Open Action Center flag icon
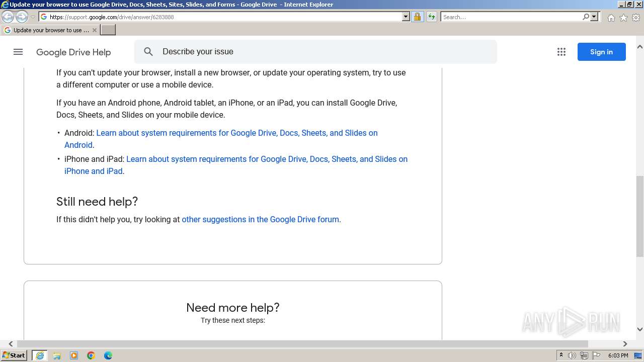Viewport: 644px width, 362px height. (596, 355)
